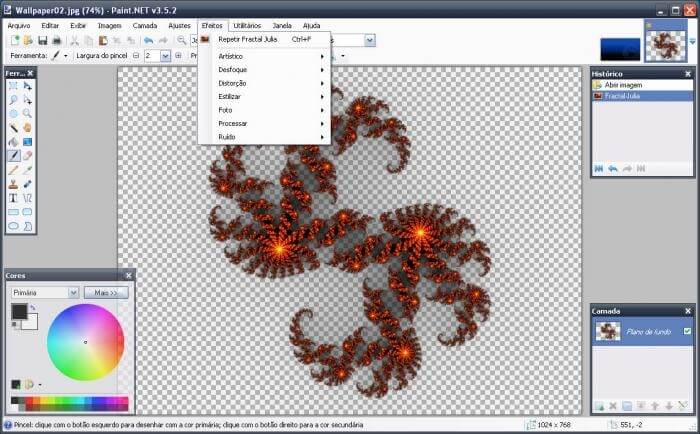Click the Print icon in toolbar
700x434 pixels.
click(x=57, y=41)
